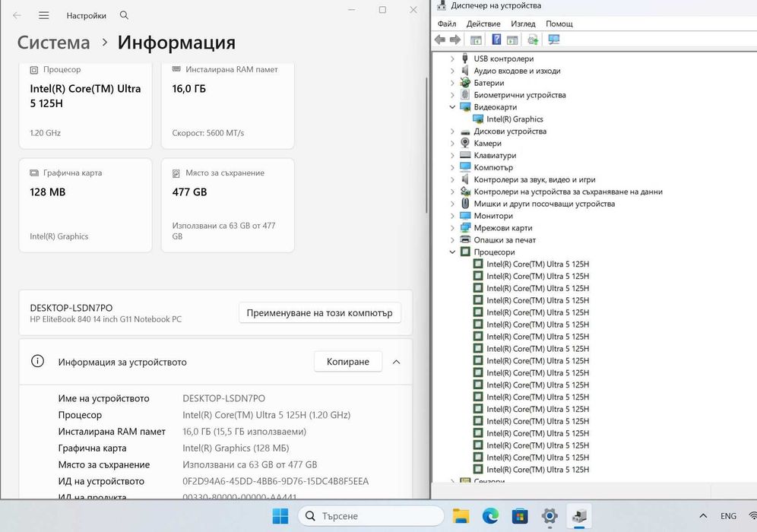Click the Опашки за печат printer icon

coord(465,240)
